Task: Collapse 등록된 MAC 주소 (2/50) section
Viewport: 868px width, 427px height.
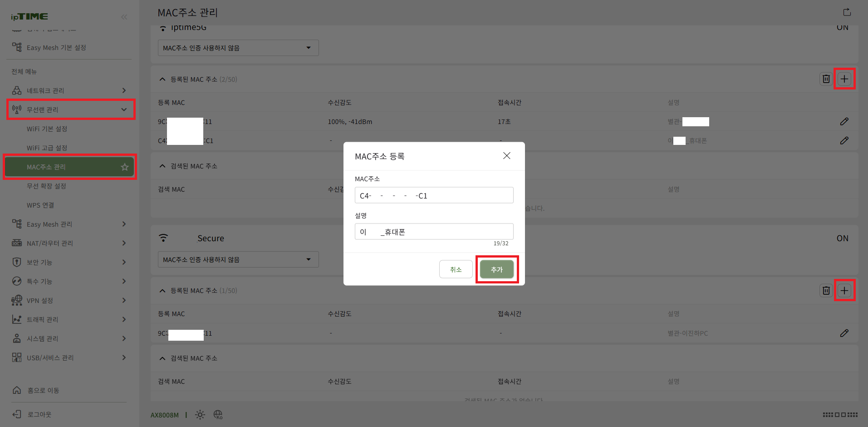Action: 162,79
